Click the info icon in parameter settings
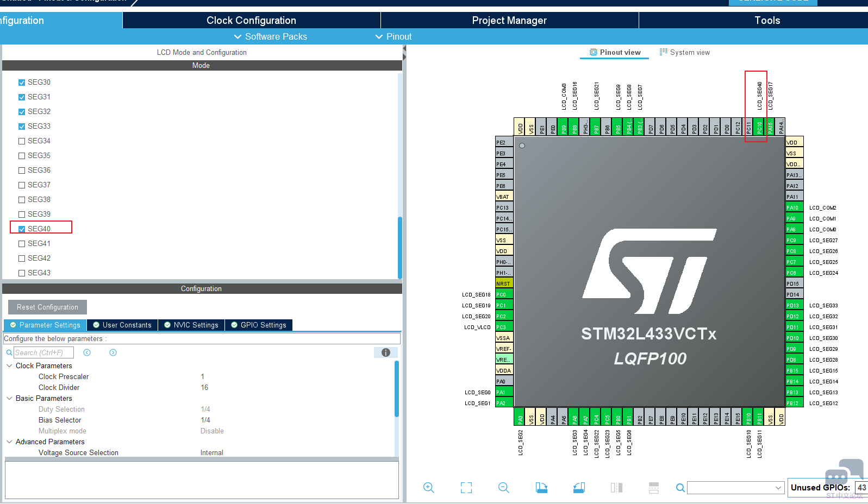 386,352
